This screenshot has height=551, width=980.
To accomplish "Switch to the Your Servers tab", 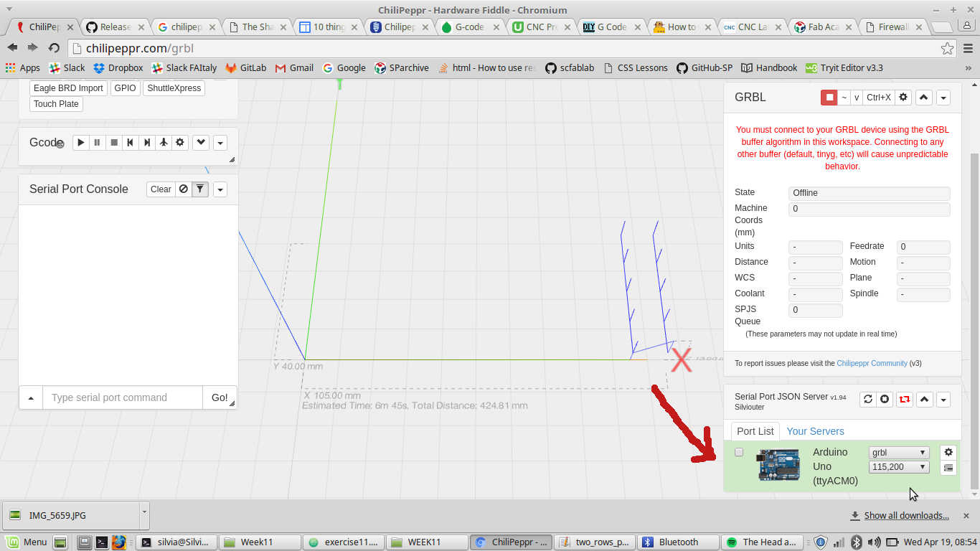I will pos(815,431).
